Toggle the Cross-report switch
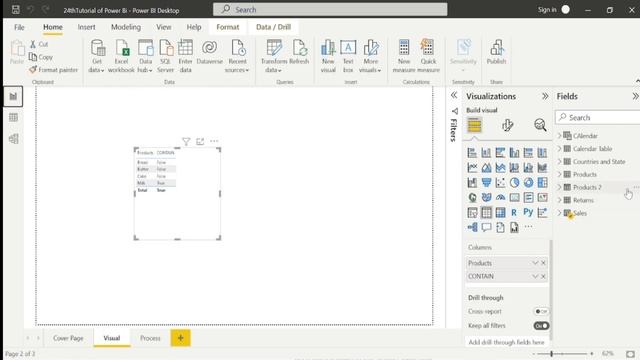This screenshot has height=360, width=640. (541, 311)
